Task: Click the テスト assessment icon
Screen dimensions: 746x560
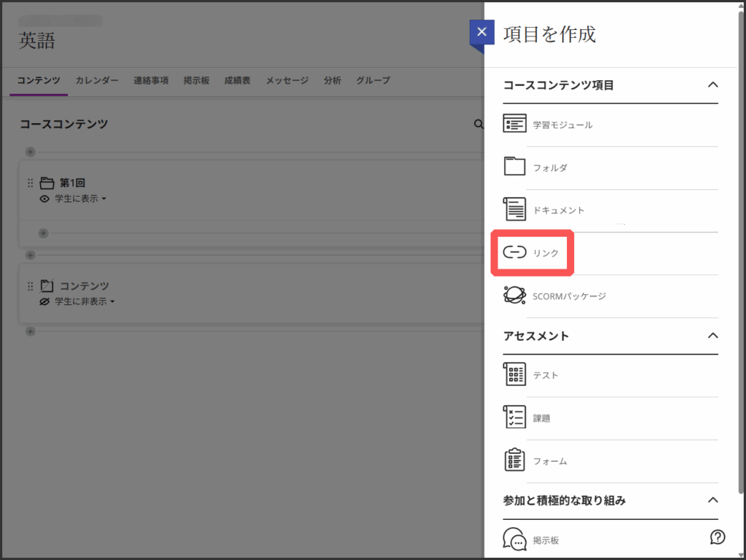Action: pos(514,375)
